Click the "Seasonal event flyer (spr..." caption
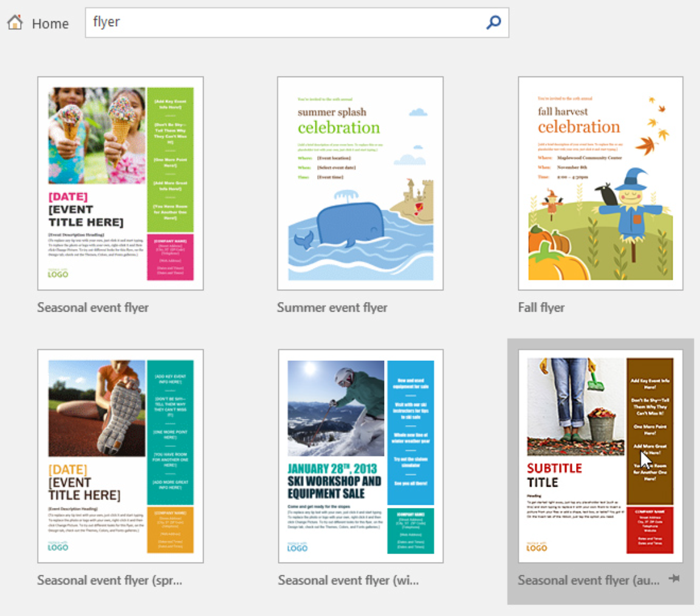Viewport: 700px width, 616px height. pyautogui.click(x=109, y=580)
